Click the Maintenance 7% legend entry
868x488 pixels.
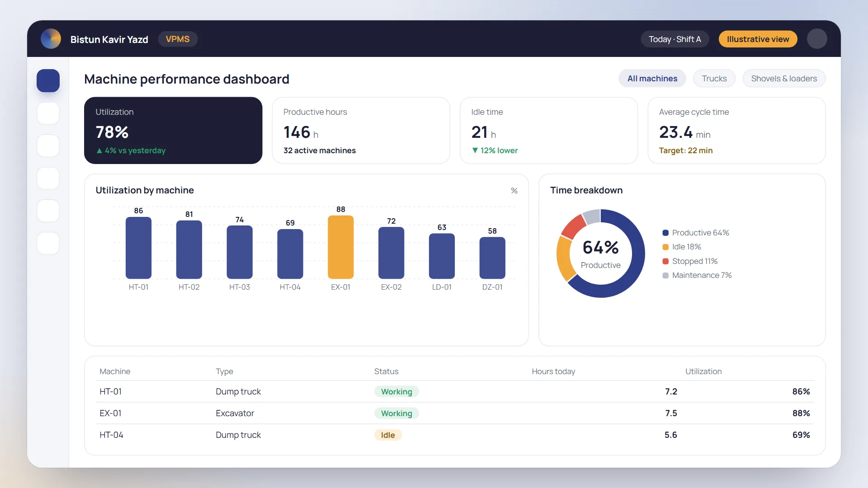697,275
